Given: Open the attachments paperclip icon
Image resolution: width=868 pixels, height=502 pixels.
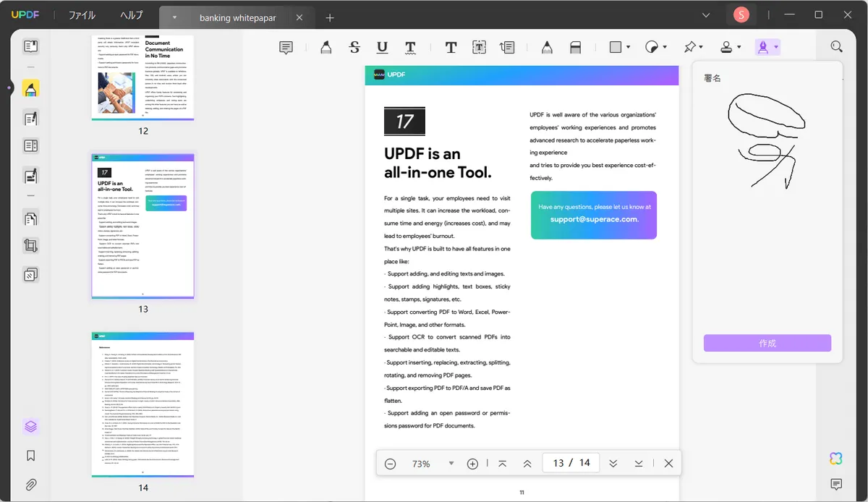Looking at the screenshot, I should pyautogui.click(x=30, y=485).
